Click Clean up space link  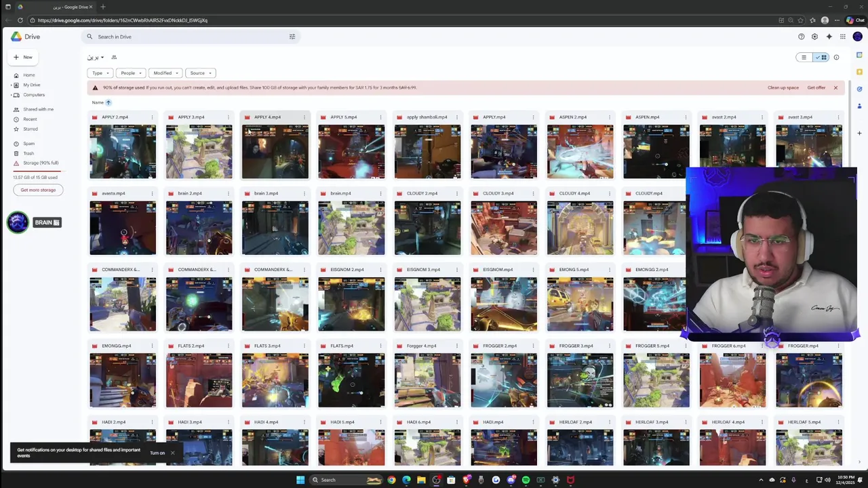[783, 87]
